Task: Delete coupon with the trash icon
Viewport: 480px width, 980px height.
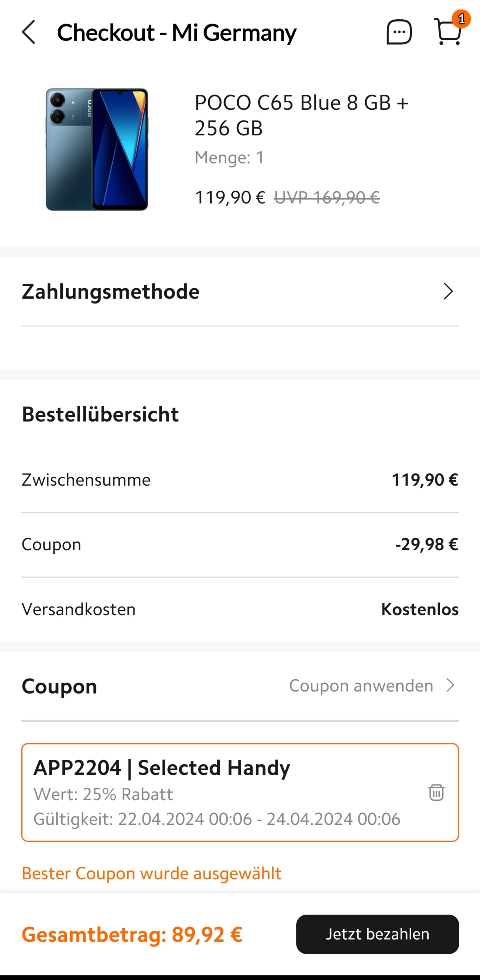Action: click(436, 792)
